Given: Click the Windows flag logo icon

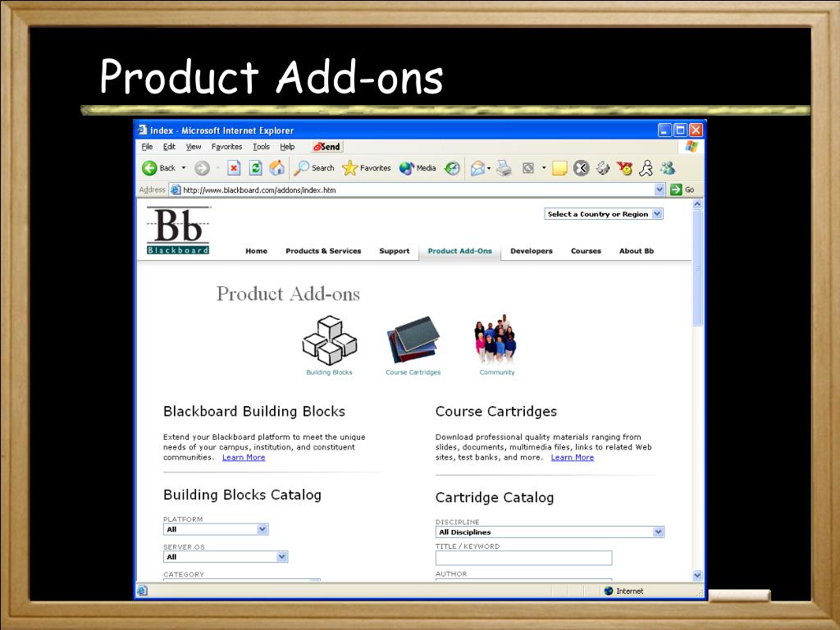Looking at the screenshot, I should coord(691,146).
